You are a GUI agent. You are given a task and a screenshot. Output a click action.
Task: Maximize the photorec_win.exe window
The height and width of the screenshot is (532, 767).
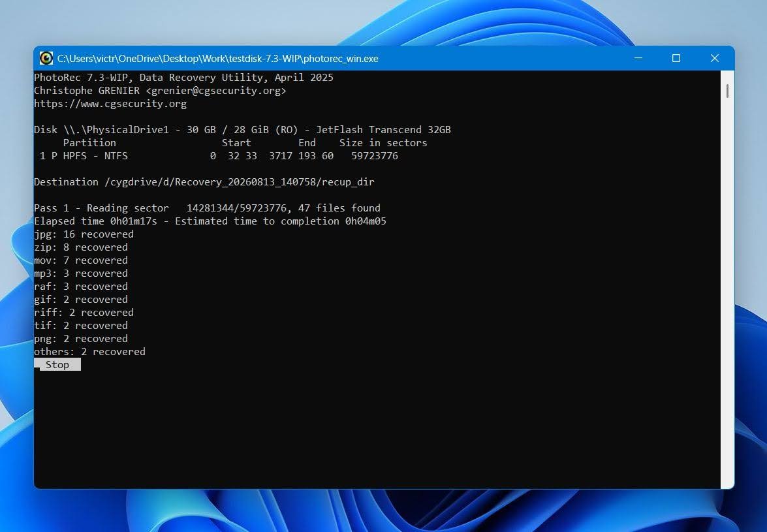pyautogui.click(x=676, y=58)
